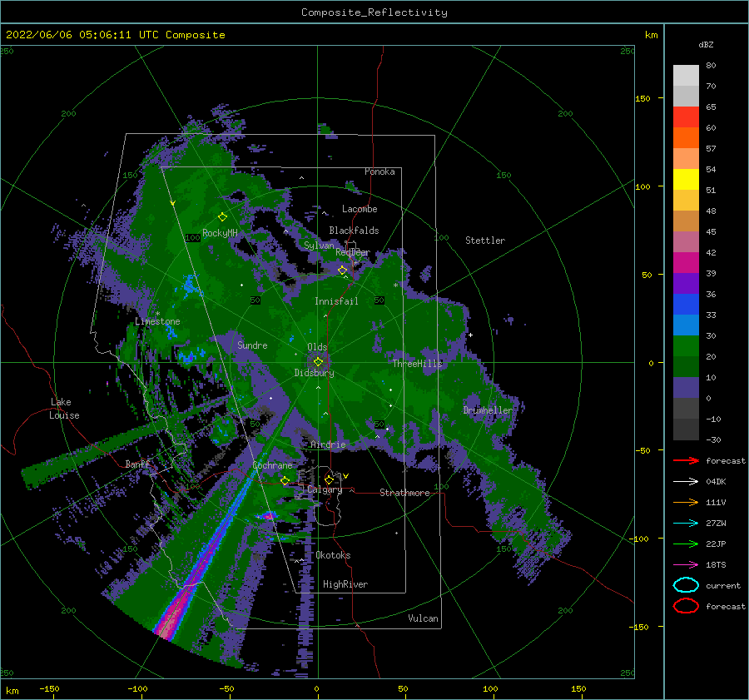Click the yellow diamond marker near RockyMH
Viewport: 749px width, 700px height.
coord(222,217)
